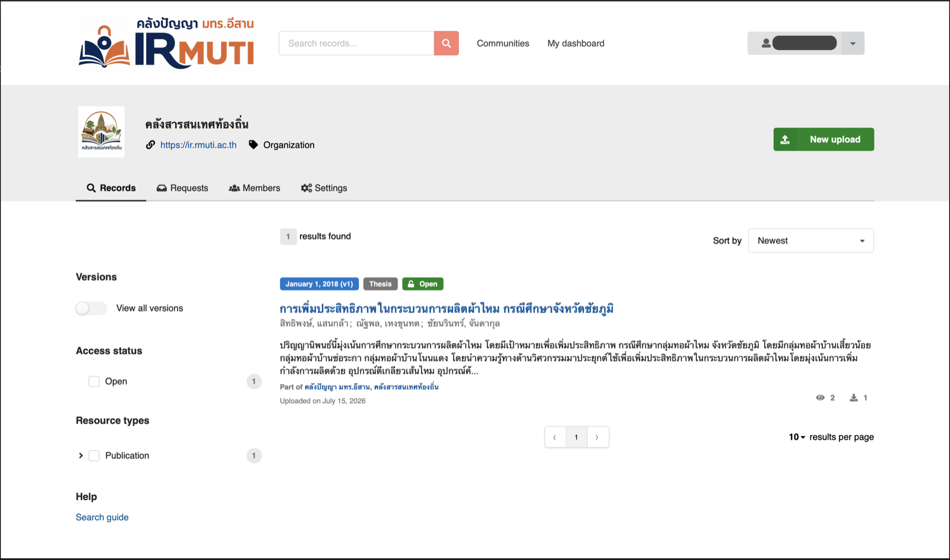The height and width of the screenshot is (560, 950).
Task: Click the community logo thumbnail
Action: [x=102, y=132]
